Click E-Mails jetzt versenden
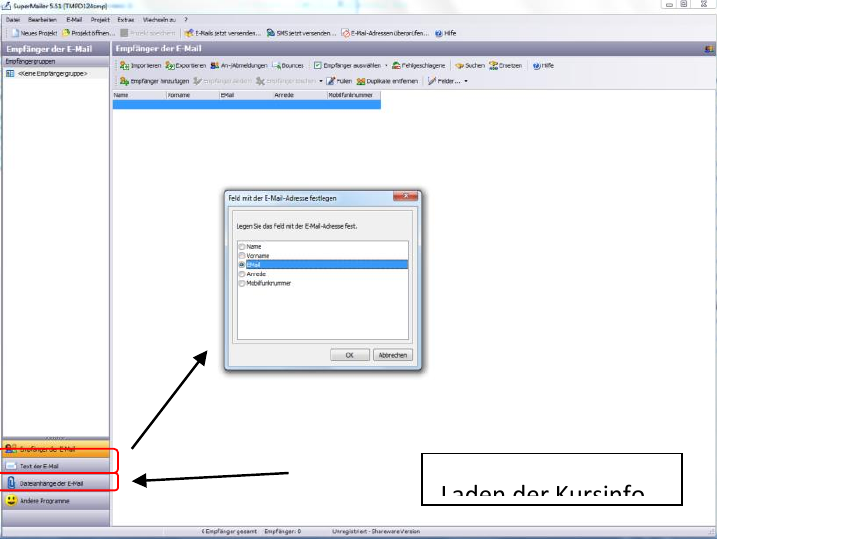Image resolution: width=845 pixels, height=545 pixels. pyautogui.click(x=223, y=33)
